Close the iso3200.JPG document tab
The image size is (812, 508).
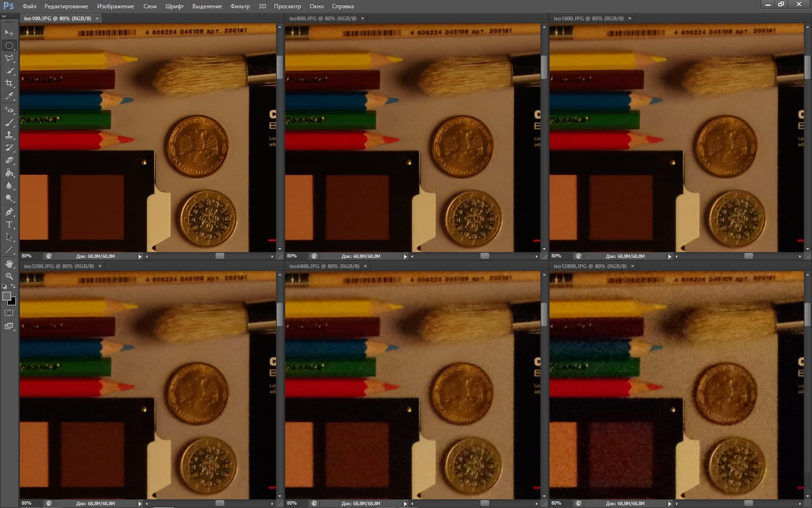coord(100,266)
